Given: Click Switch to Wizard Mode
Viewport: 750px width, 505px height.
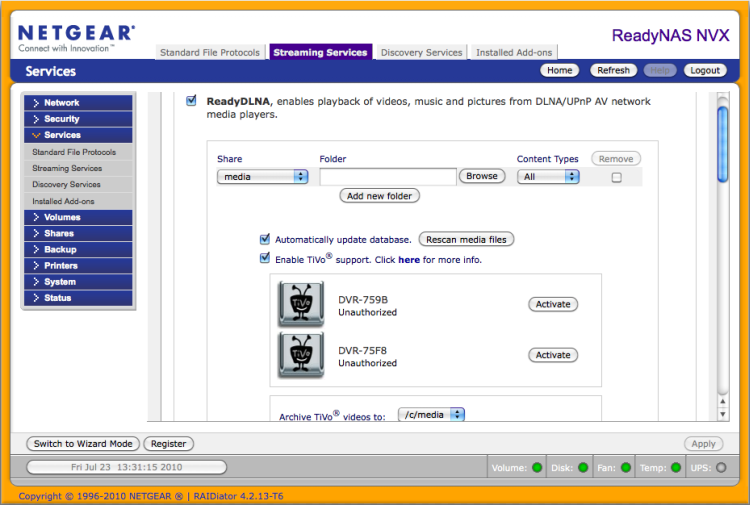Looking at the screenshot, I should 83,444.
